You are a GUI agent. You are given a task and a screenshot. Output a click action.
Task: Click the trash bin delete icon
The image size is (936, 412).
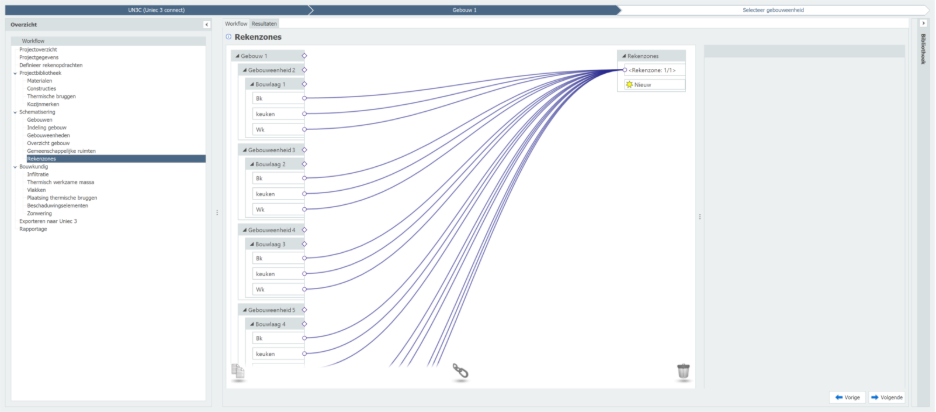coord(683,372)
